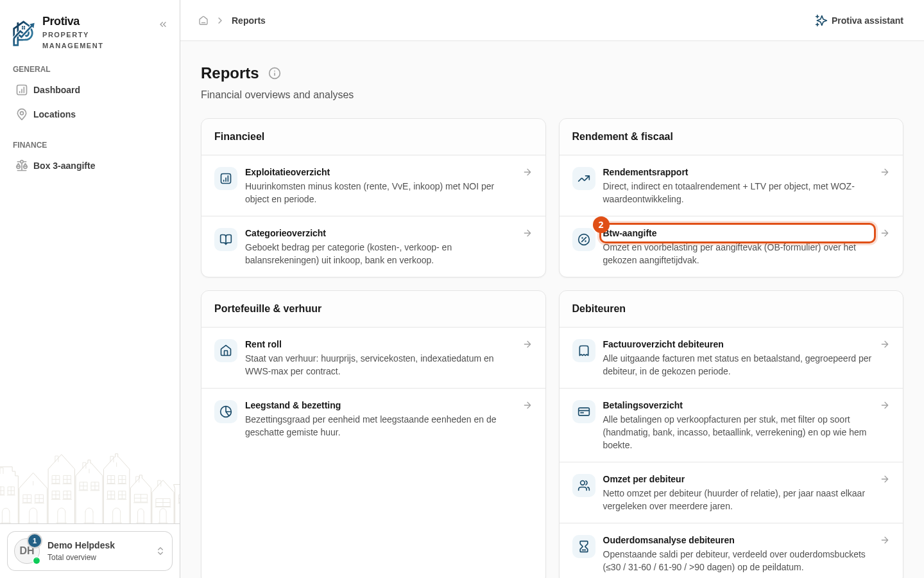Viewport: 924px width, 578px height.
Task: Open Box 3-aangifte in the sidebar
Action: (x=90, y=166)
